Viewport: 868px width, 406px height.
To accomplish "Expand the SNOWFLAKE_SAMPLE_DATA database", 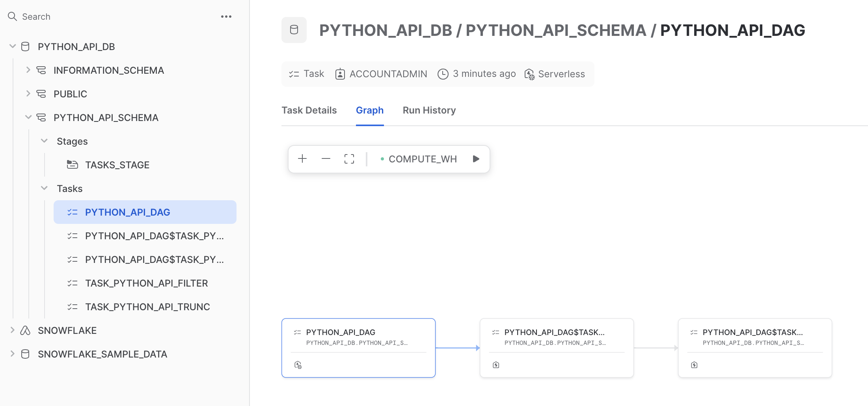I will pos(13,354).
